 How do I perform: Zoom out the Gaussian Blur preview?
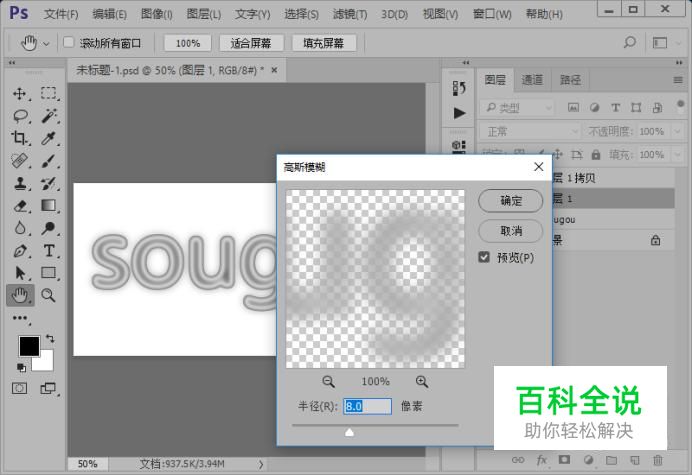click(328, 382)
